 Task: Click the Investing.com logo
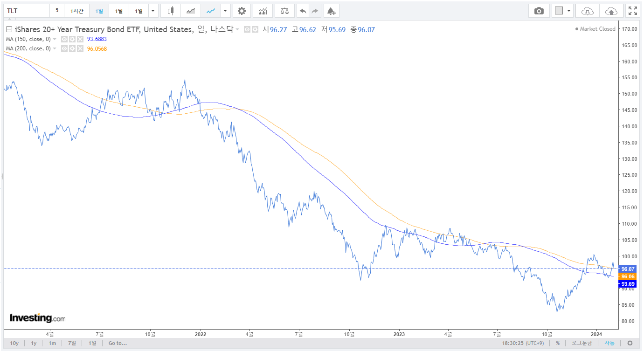pos(37,318)
